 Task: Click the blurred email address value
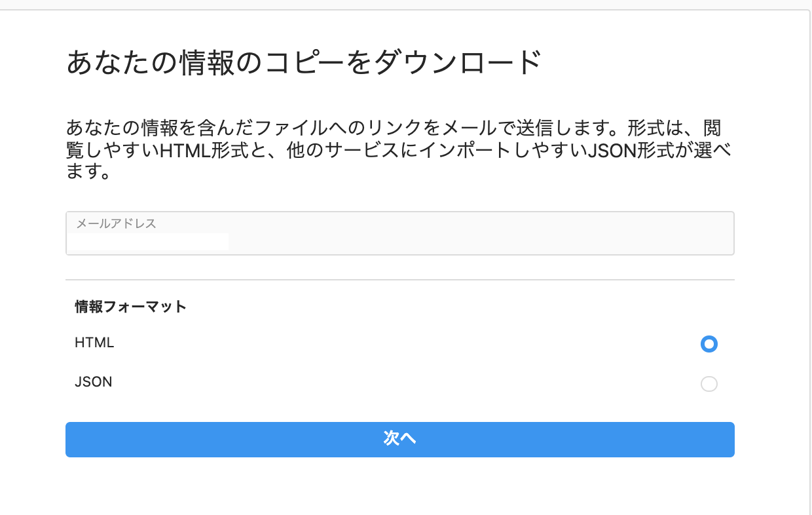coord(150,242)
